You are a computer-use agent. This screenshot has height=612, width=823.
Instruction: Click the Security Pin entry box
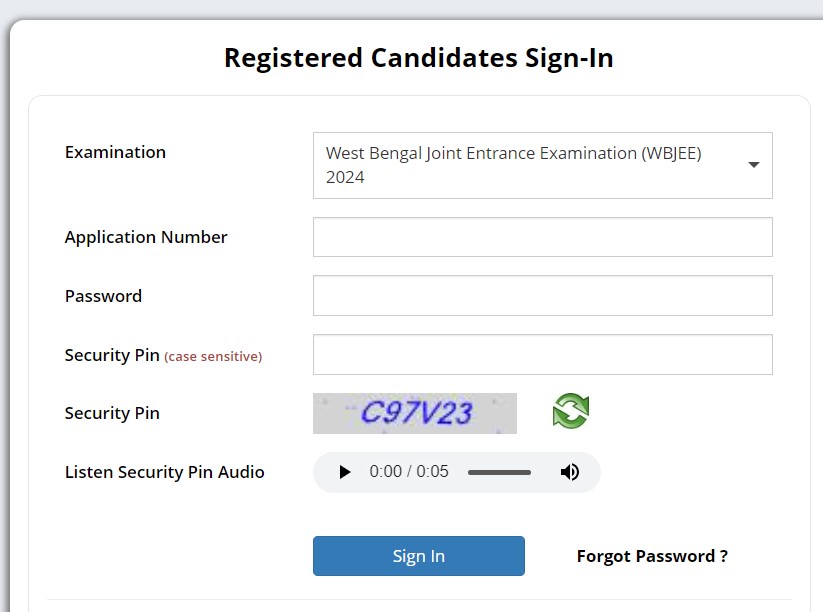(542, 354)
